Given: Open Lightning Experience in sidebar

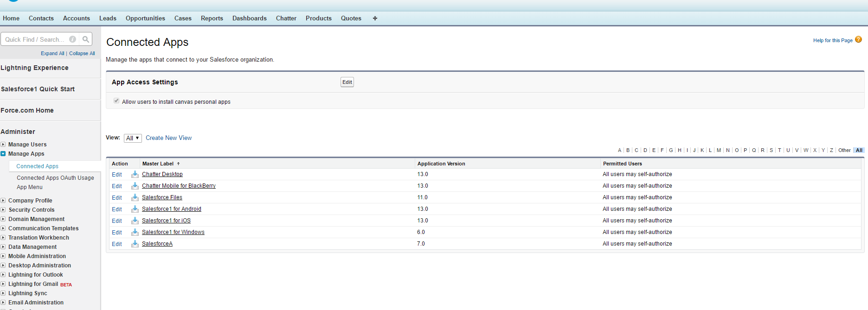Looking at the screenshot, I should point(35,68).
